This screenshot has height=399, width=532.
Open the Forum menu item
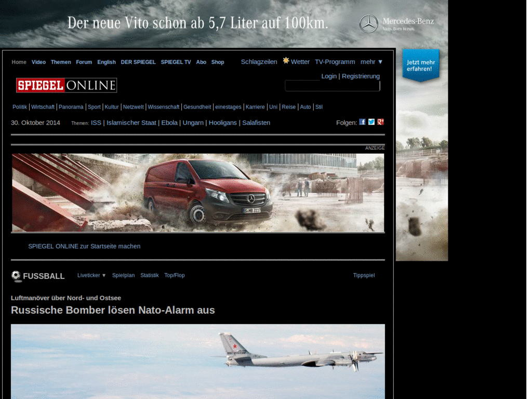tap(84, 62)
